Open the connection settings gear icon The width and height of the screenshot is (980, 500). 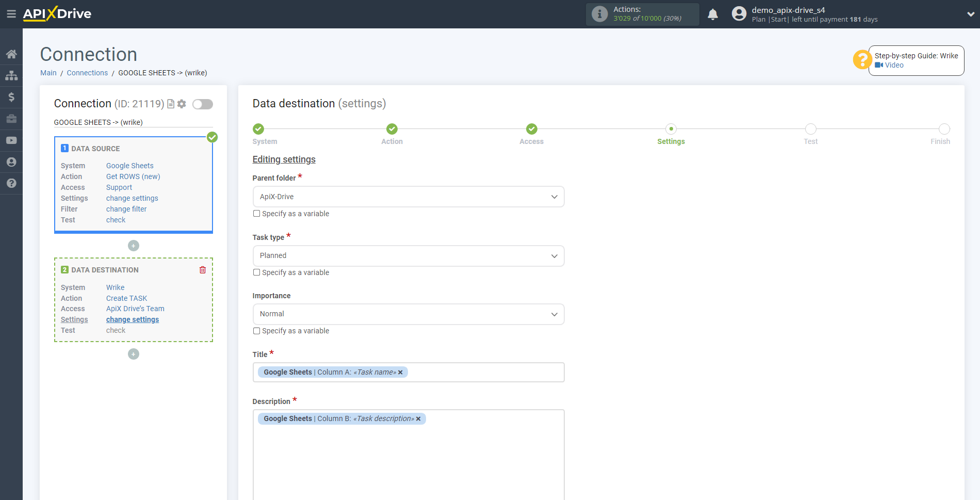click(182, 104)
